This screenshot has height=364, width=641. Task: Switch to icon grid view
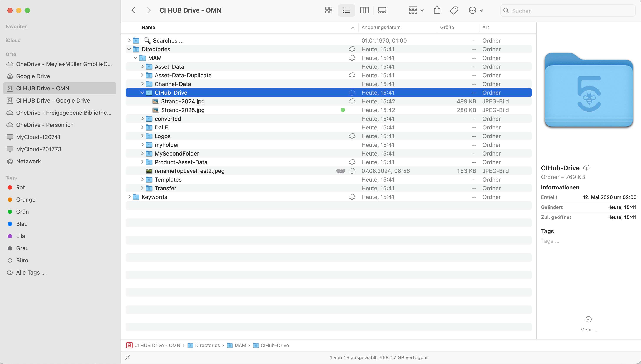[328, 10]
